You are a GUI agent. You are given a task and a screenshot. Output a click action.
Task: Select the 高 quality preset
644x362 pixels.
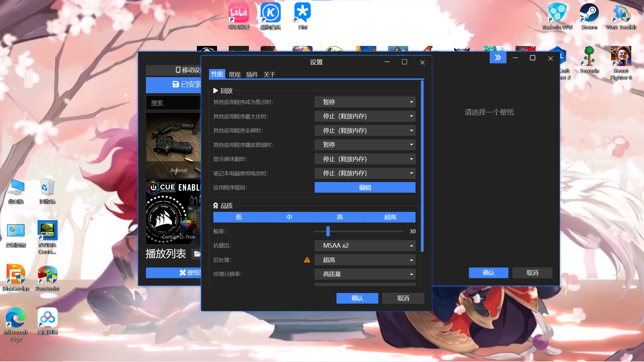(x=339, y=217)
